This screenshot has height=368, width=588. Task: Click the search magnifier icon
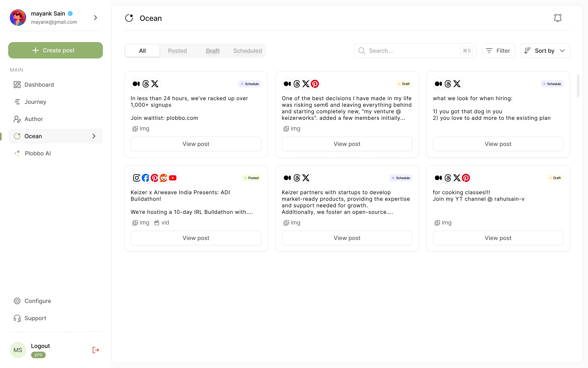(x=362, y=51)
